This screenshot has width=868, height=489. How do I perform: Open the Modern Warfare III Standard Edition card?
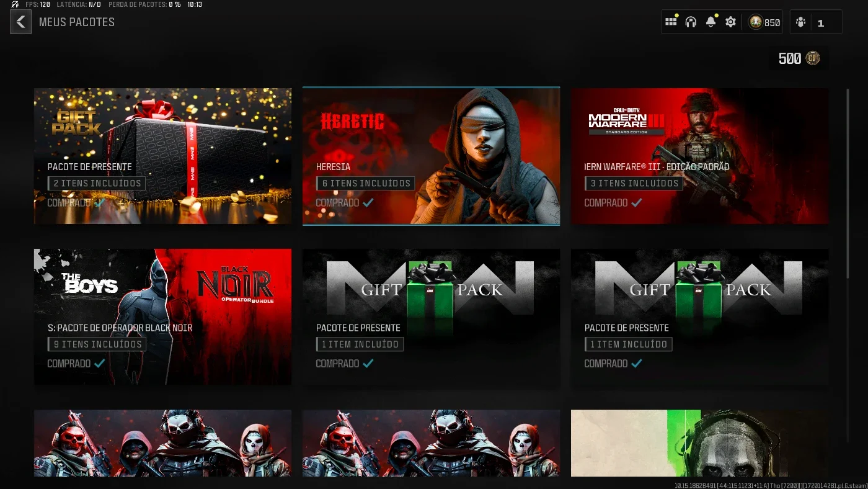[x=699, y=156]
